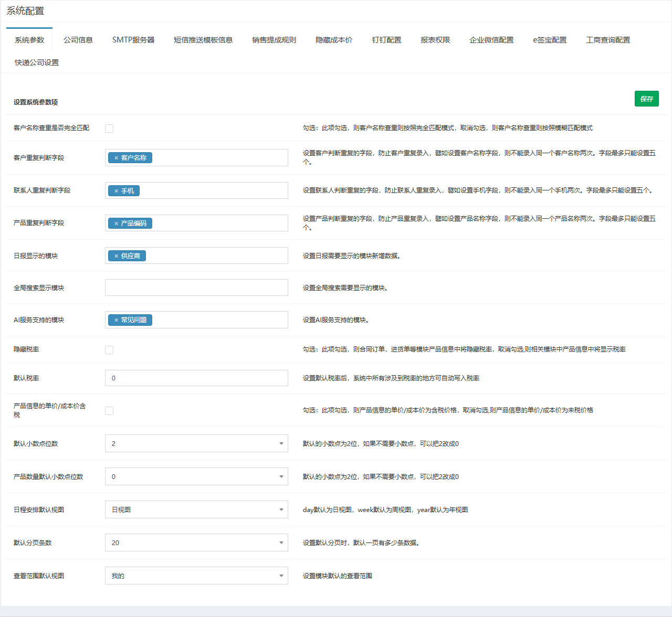
Task: Click inside the 日报显示的模块 tag field
Action: 196,256
